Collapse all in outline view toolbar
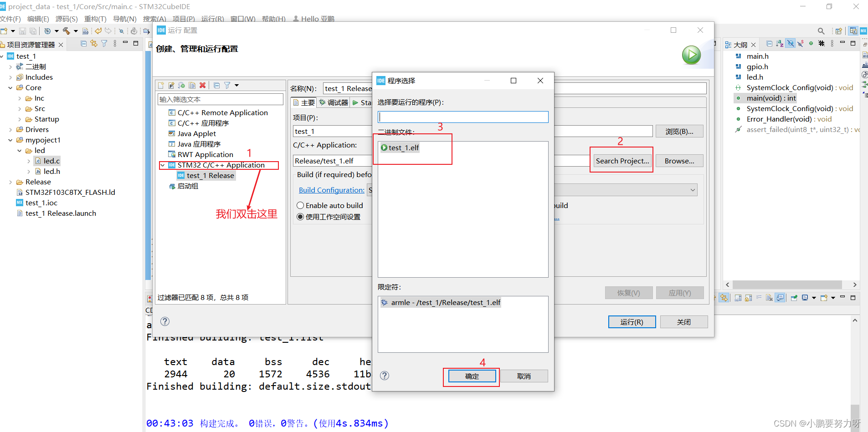 click(770, 44)
